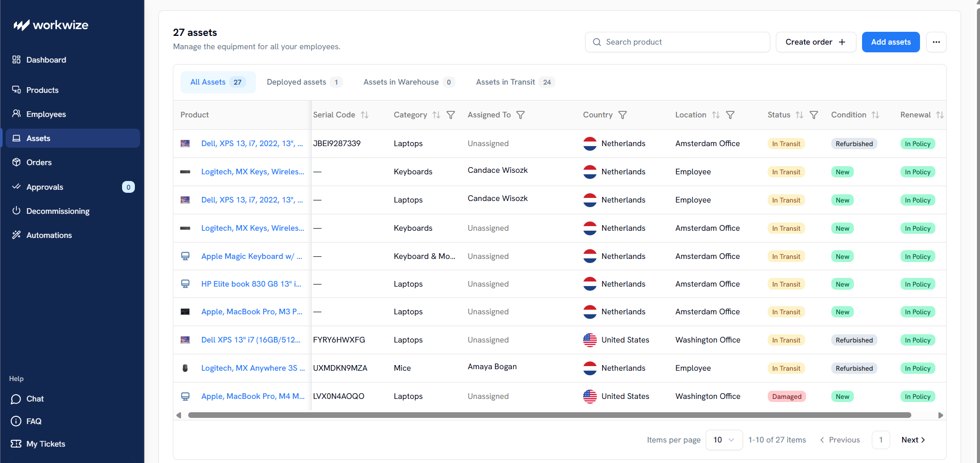Image resolution: width=980 pixels, height=463 pixels.
Task: Click the horizontal table scrollbar
Action: (549, 415)
